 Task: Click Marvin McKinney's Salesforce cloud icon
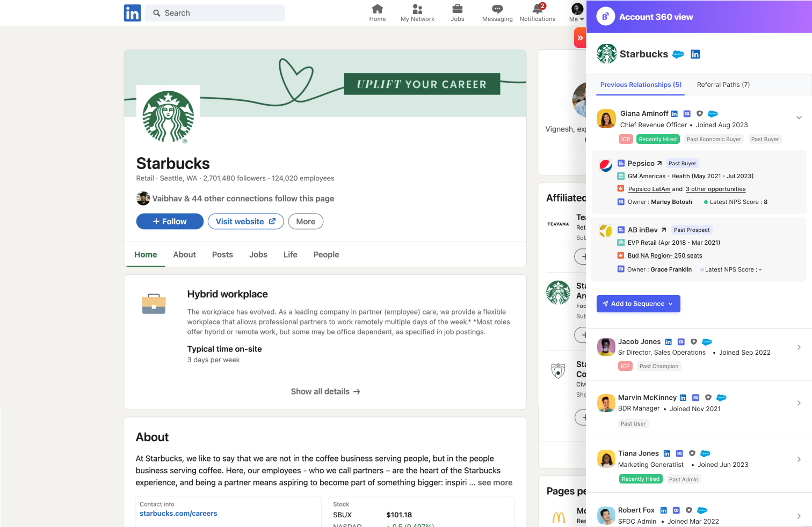tap(721, 398)
